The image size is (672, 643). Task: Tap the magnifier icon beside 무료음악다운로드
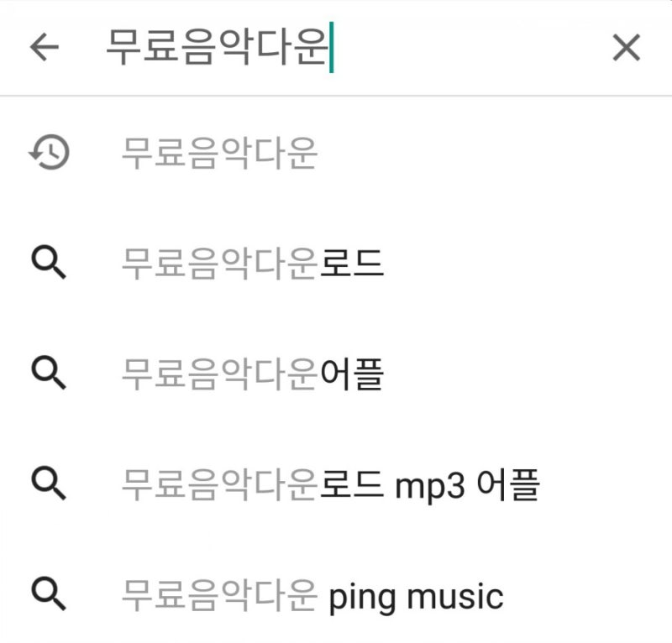coord(49,262)
